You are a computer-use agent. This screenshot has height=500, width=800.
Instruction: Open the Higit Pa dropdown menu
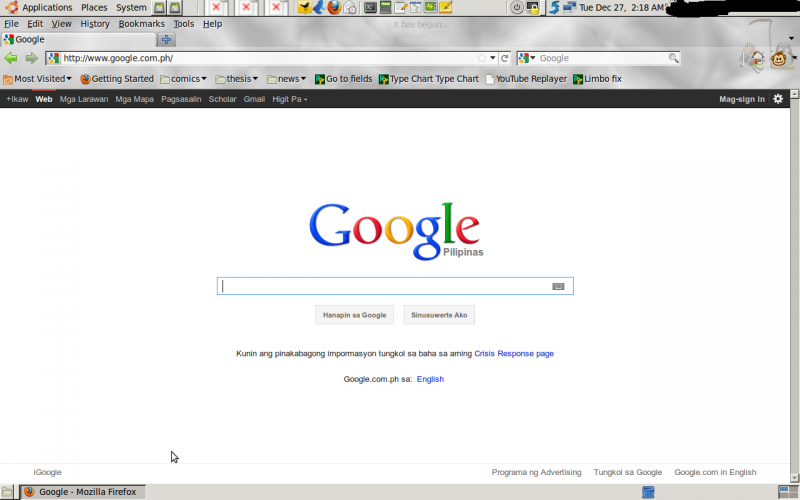[x=290, y=99]
